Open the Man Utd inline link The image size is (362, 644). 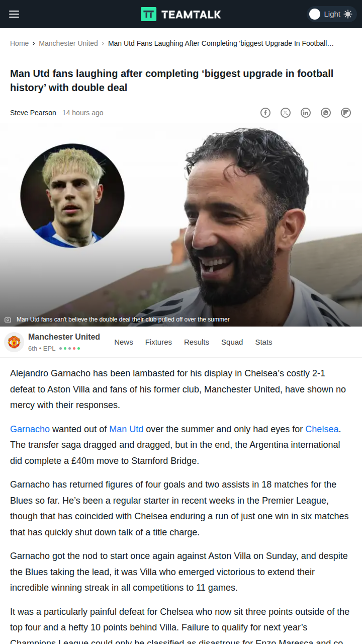pyautogui.click(x=126, y=429)
